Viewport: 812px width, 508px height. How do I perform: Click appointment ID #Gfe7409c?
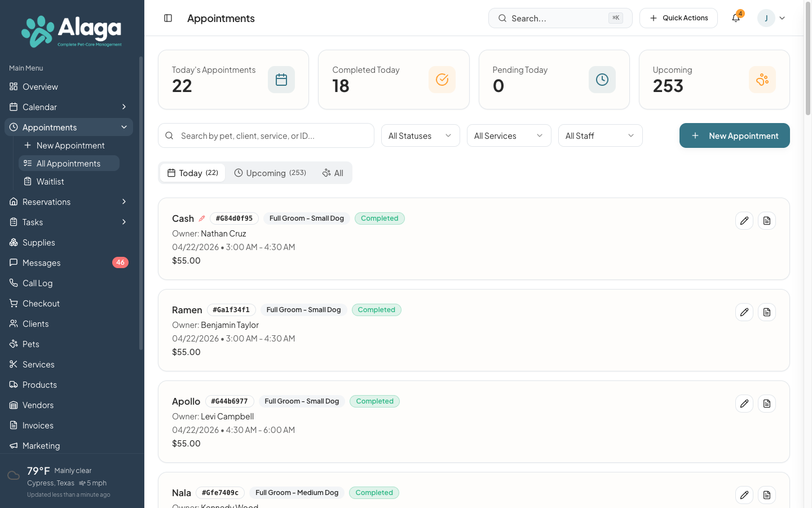[220, 493]
